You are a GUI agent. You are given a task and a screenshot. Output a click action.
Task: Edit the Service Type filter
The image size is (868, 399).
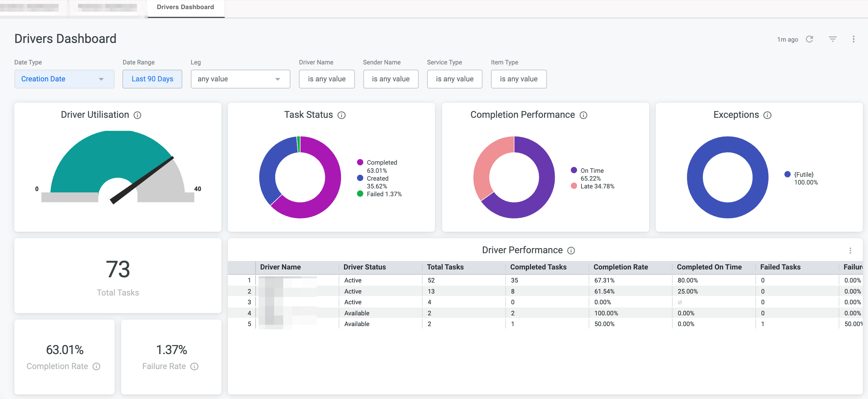point(455,79)
